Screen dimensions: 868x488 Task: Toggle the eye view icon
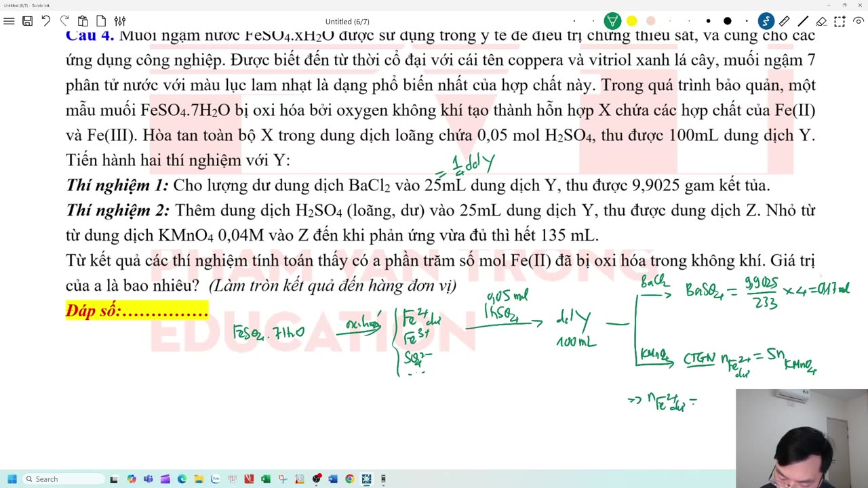858,21
